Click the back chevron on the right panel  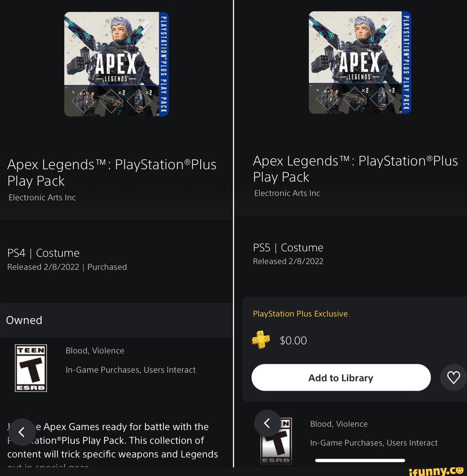pos(267,423)
